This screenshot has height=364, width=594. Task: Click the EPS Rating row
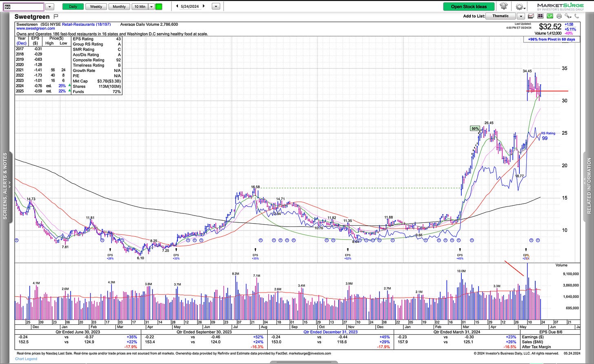coord(97,39)
